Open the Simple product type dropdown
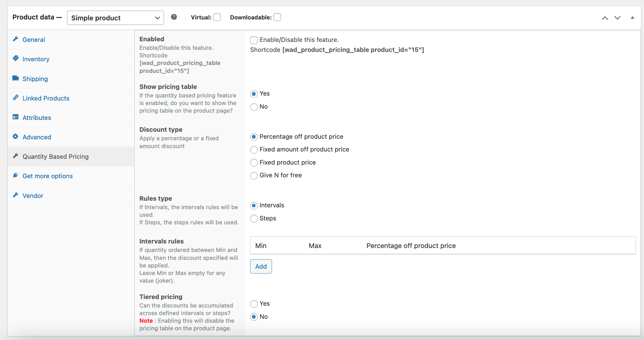 click(115, 18)
